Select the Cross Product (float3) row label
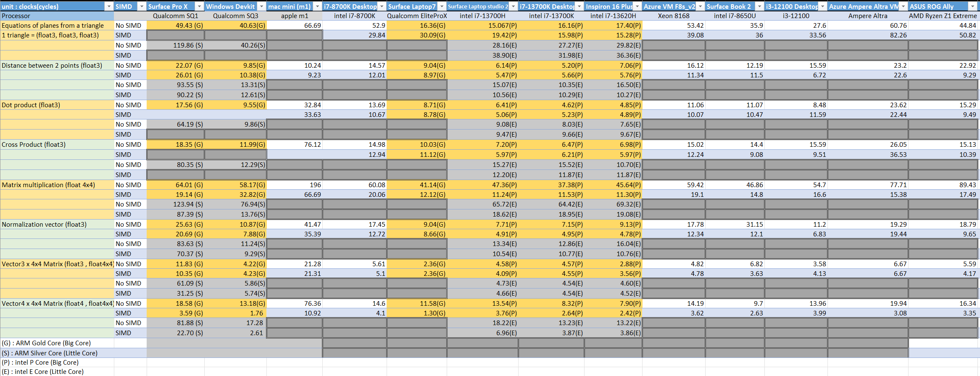Viewport: 980px width, 376px height. [57, 144]
